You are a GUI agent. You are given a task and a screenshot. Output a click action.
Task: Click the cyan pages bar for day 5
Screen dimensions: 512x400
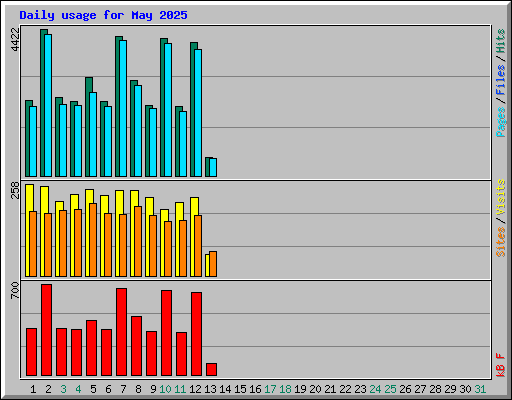[x=93, y=134]
